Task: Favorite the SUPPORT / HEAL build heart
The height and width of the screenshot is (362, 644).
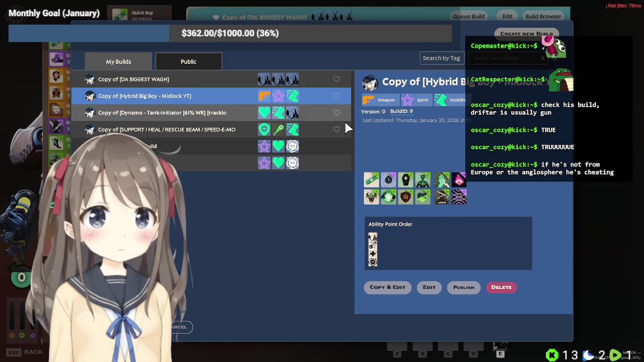Action: (337, 129)
